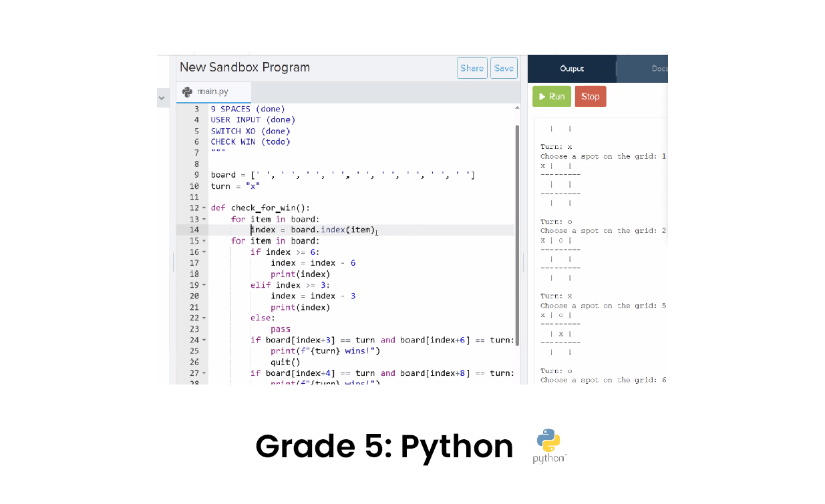Collapse the elif branch at line 19

point(204,285)
